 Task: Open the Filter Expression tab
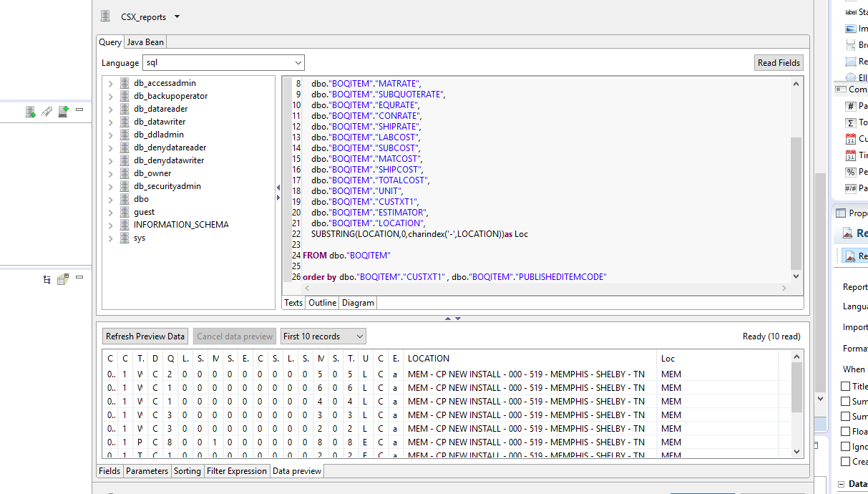[237, 471]
